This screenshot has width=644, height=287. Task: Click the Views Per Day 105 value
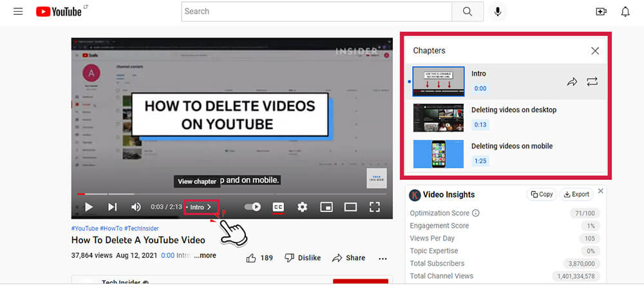click(x=589, y=239)
